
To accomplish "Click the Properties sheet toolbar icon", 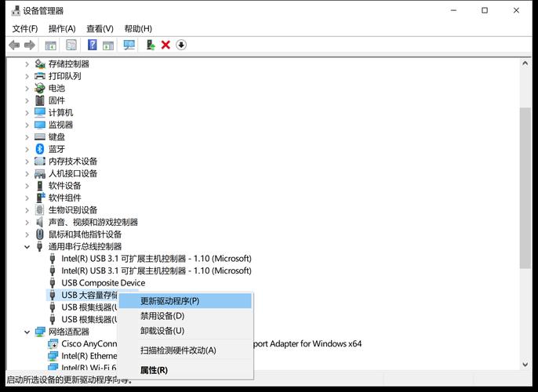I will point(71,45).
